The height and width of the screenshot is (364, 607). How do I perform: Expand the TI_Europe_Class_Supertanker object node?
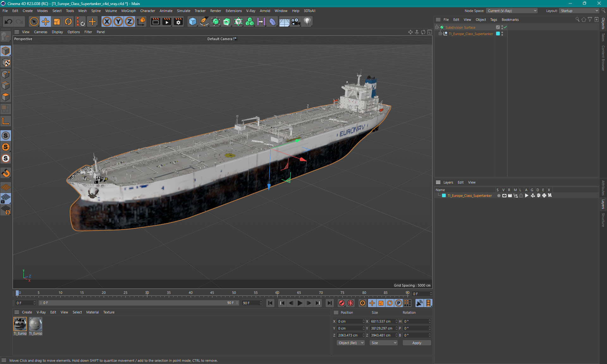tap(440, 33)
